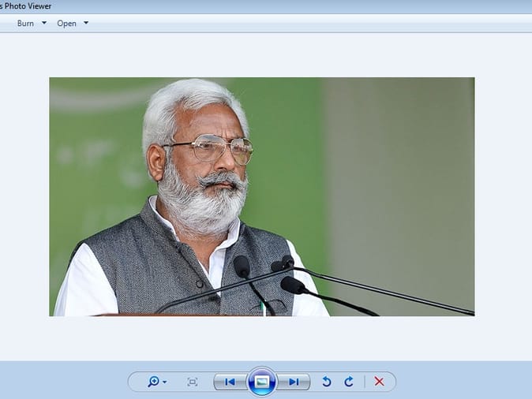Expand the Burn dropdown arrow
The image size is (532, 399).
(44, 23)
